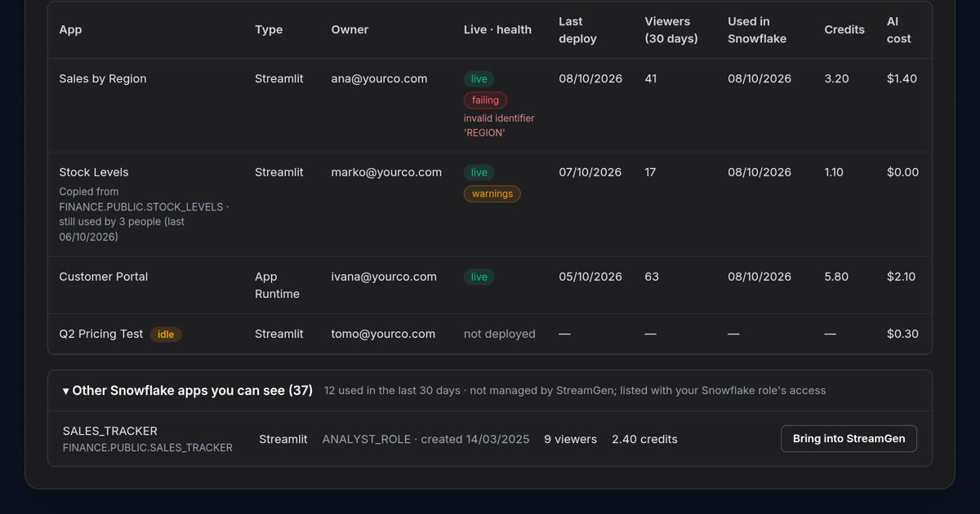Click the AI cost column header
This screenshot has height=514, width=980.
[899, 30]
